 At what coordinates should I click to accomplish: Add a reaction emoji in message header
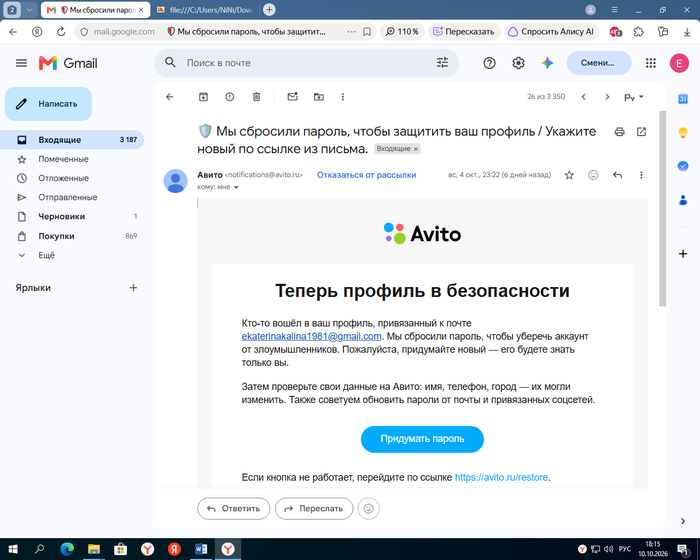coord(593,175)
